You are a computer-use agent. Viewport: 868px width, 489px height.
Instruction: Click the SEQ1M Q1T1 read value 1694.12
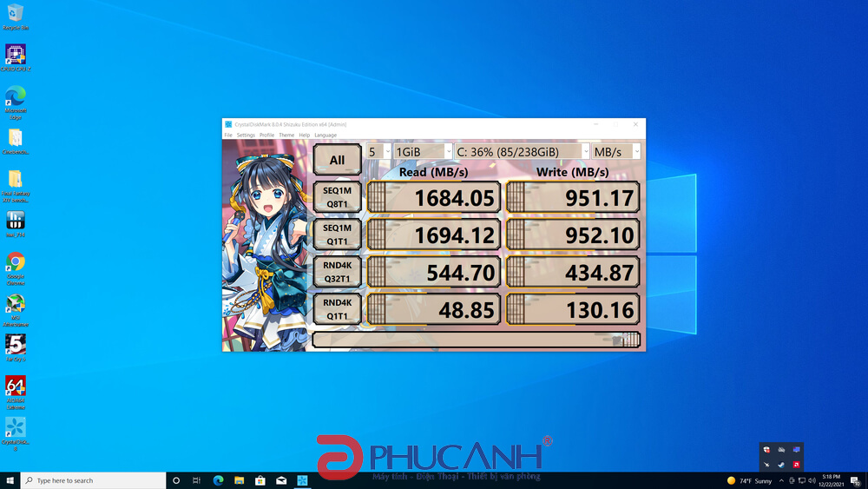click(433, 235)
